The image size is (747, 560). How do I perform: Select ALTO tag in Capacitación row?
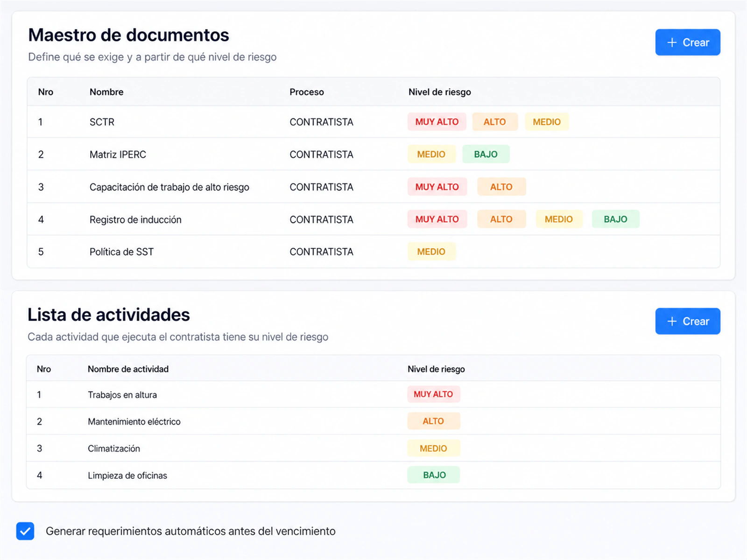[x=501, y=187]
